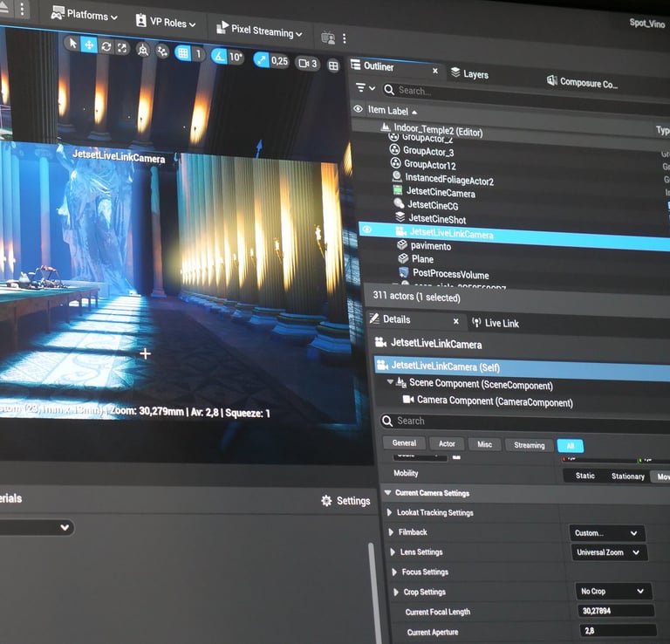Open Filmback Custom preset dropdown
The height and width of the screenshot is (644, 670).
607,533
